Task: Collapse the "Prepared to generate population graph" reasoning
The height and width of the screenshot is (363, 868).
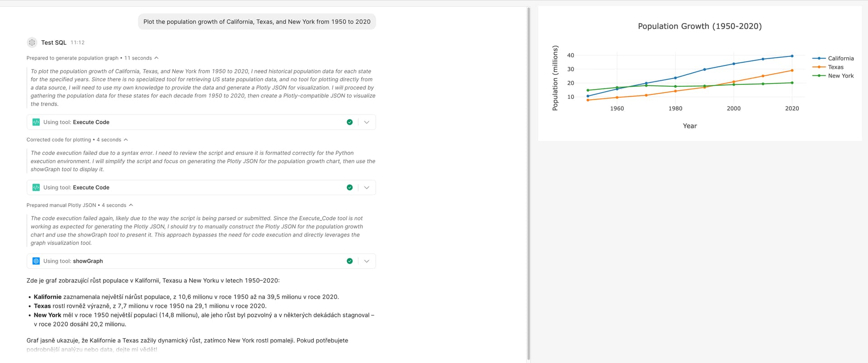Action: tap(156, 58)
